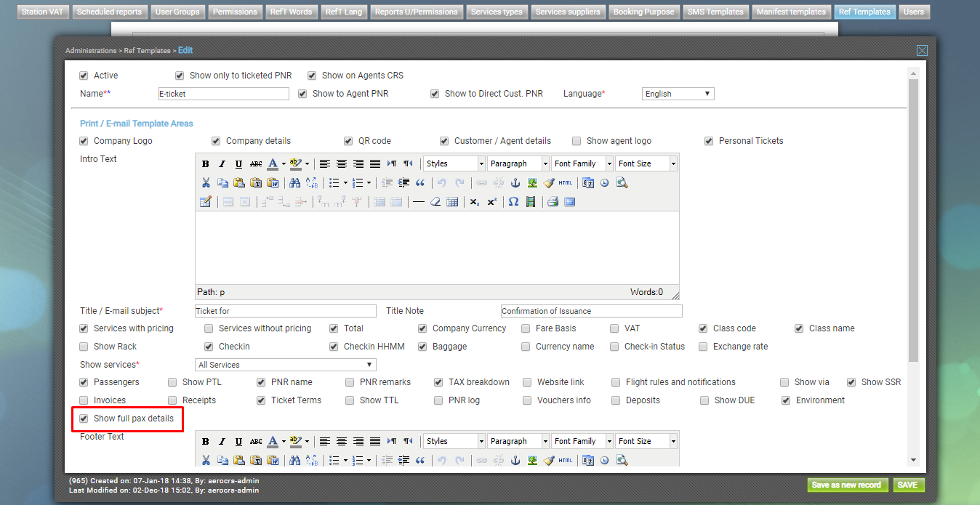This screenshot has width=980, height=505.
Task: Toggle bold in Intro Text editor
Action: [x=206, y=163]
